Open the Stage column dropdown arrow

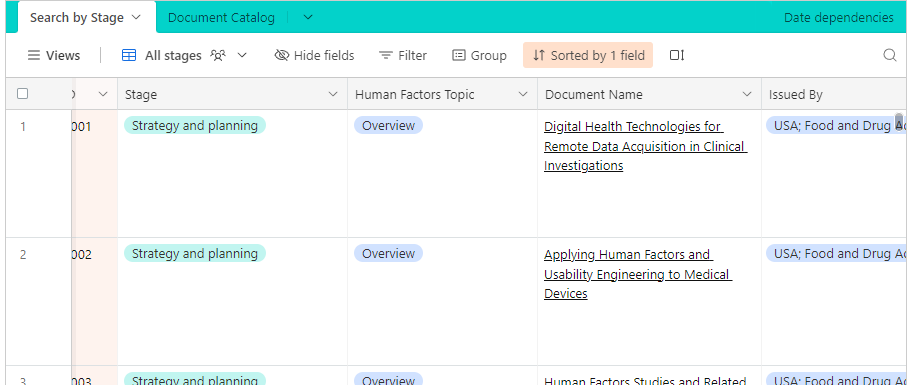pos(333,94)
